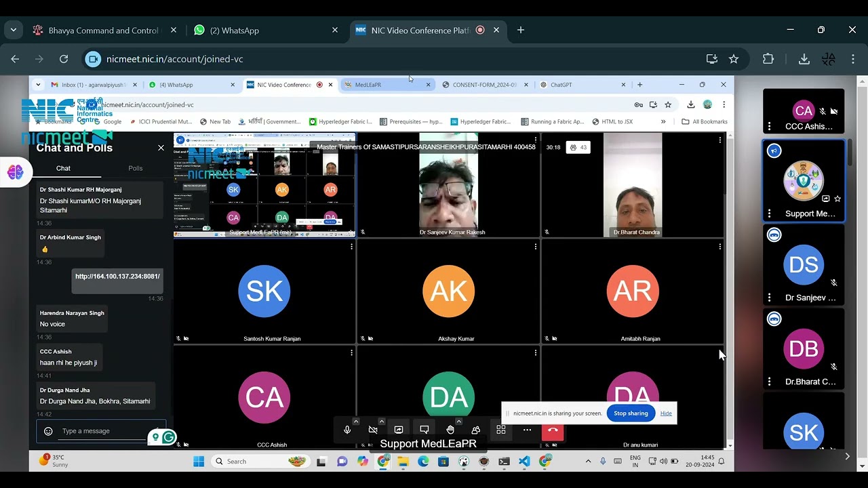Switch to inner ChatGPT tab

[582, 85]
